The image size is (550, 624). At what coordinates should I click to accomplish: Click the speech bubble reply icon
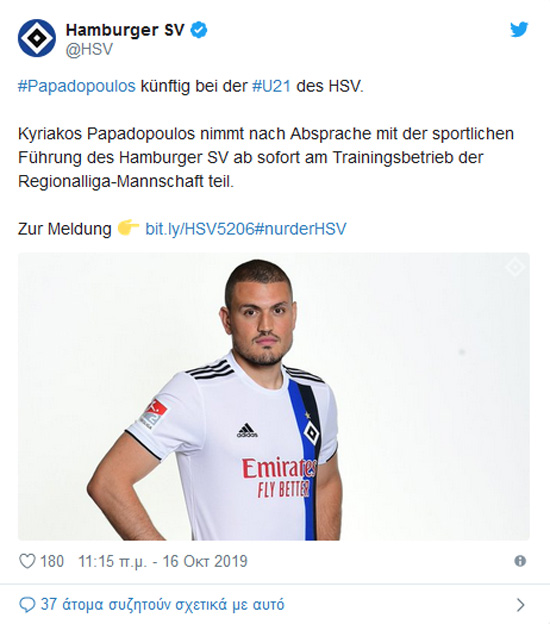[27, 605]
